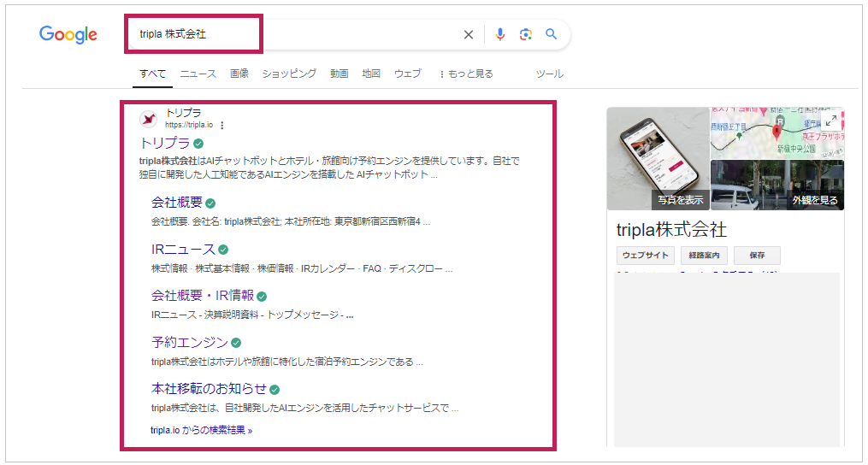Click the https://tripla.io URL text
This screenshot has width=868, height=465.
(189, 125)
